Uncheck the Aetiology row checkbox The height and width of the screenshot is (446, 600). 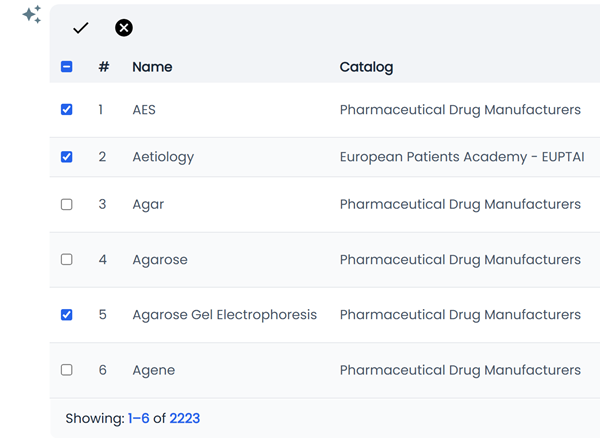point(67,157)
